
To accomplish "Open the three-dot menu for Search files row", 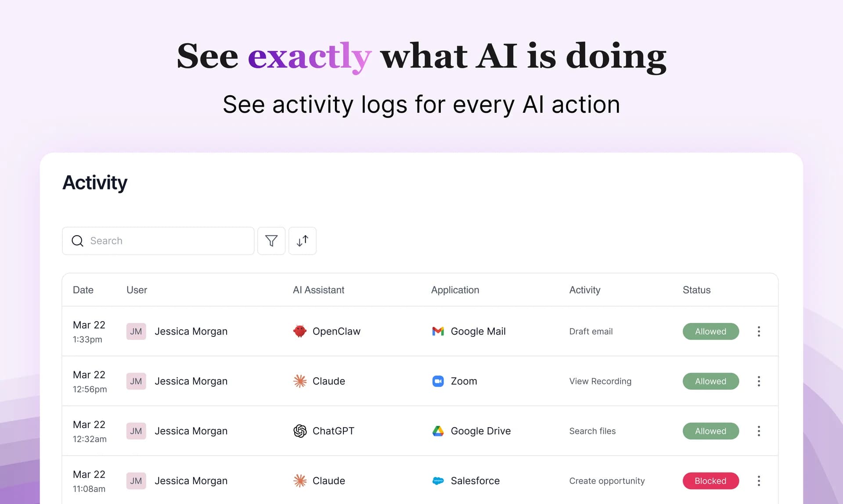I will tap(759, 431).
